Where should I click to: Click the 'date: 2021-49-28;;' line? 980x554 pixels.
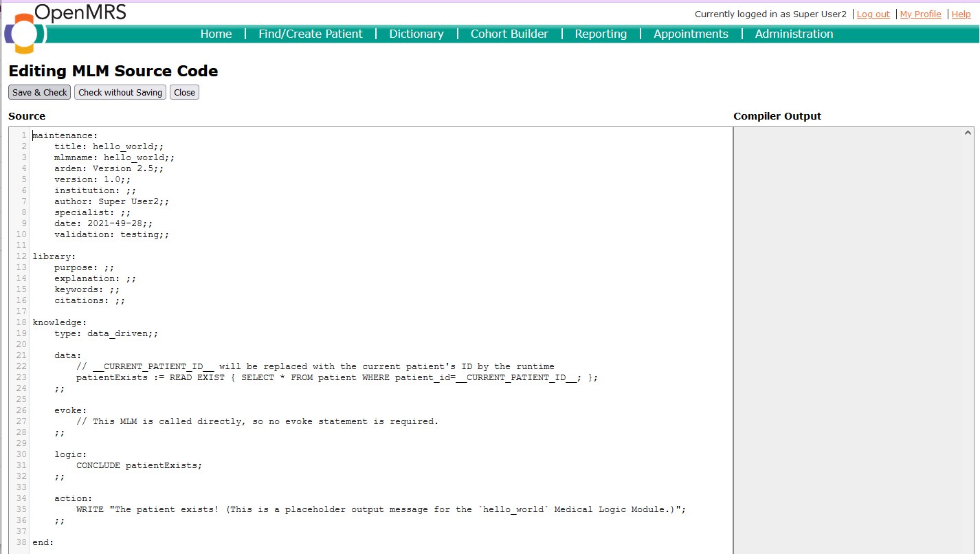tap(104, 223)
